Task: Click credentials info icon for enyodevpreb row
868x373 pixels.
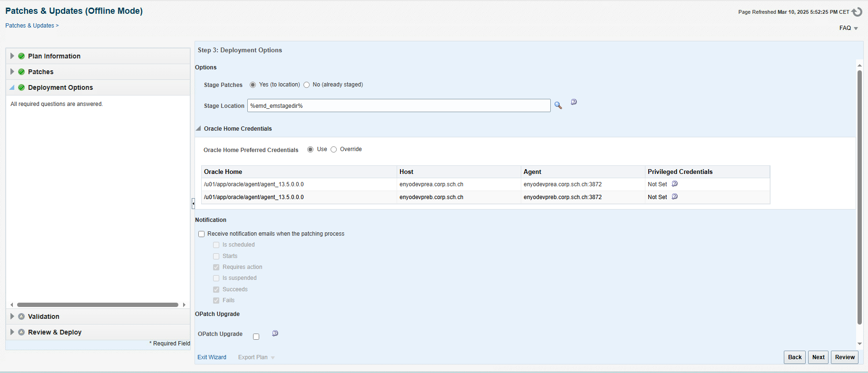Action: (x=674, y=197)
